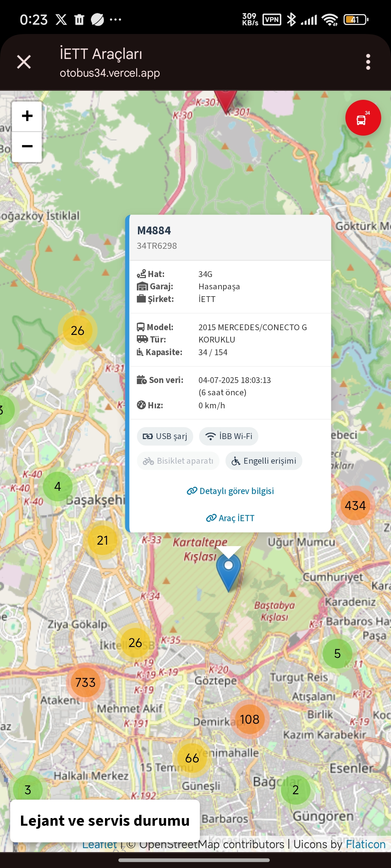Tap the red bus 34 button
The height and width of the screenshot is (868, 391).
point(363,118)
